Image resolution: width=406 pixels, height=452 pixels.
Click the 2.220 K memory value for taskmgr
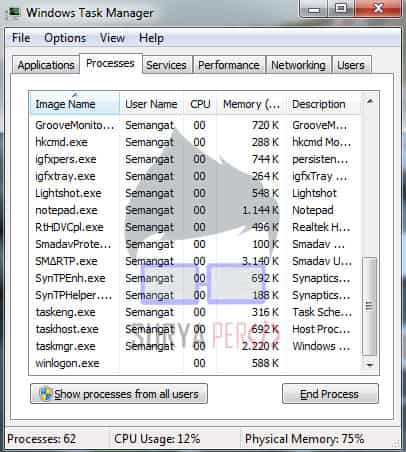coord(261,346)
